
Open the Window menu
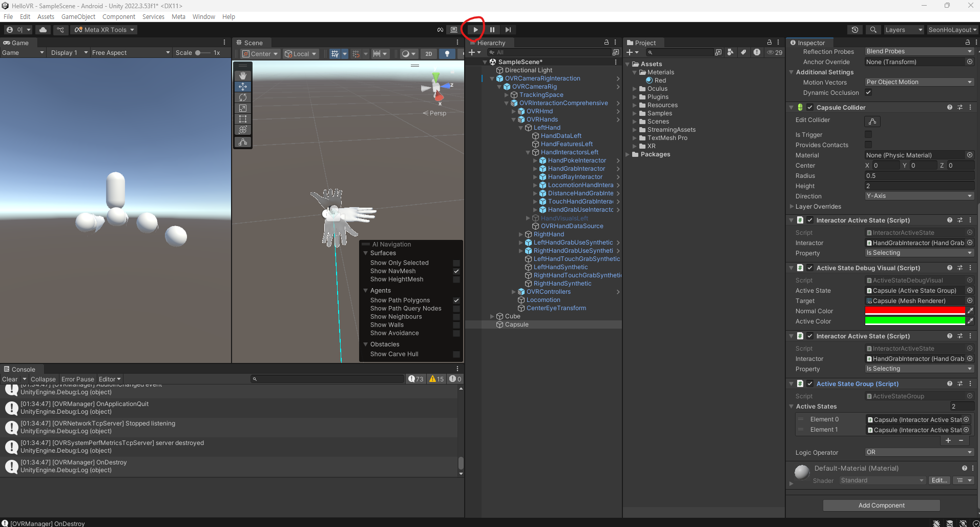[x=204, y=16]
